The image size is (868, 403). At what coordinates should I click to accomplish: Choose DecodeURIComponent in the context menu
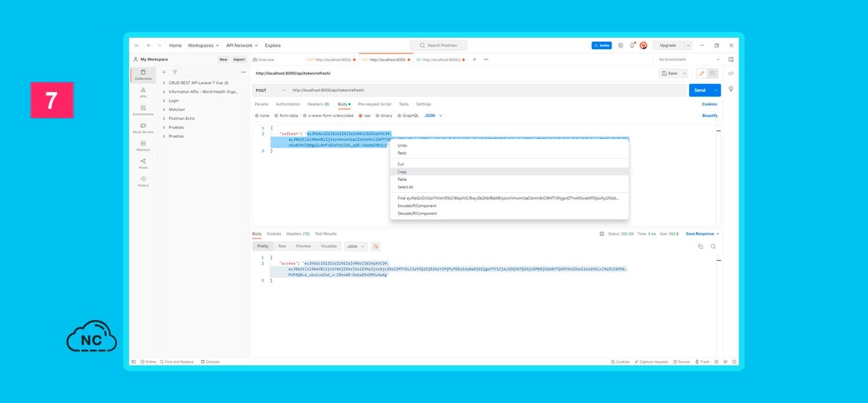point(509,214)
